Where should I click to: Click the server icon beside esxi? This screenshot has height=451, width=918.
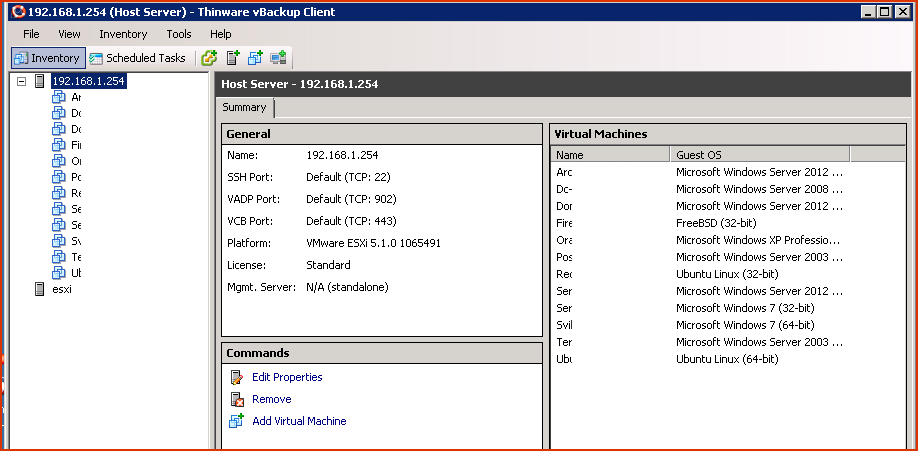point(39,289)
